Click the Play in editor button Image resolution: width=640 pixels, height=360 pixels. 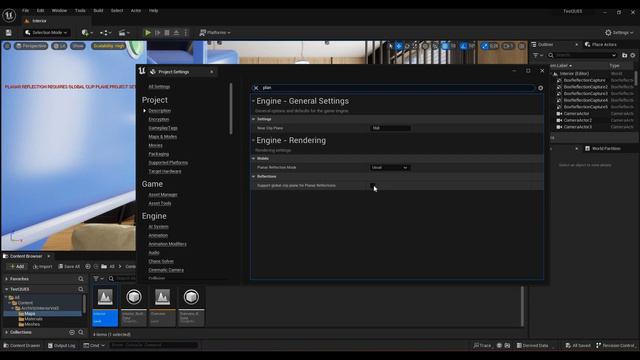pyautogui.click(x=148, y=33)
